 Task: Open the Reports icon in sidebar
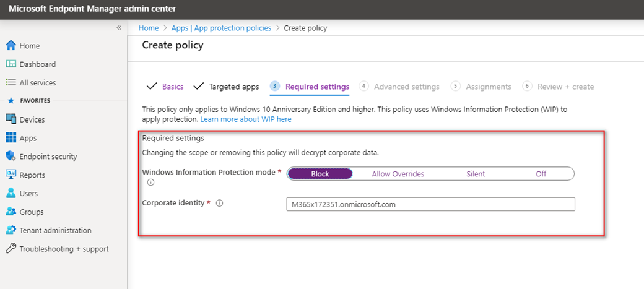click(x=11, y=175)
